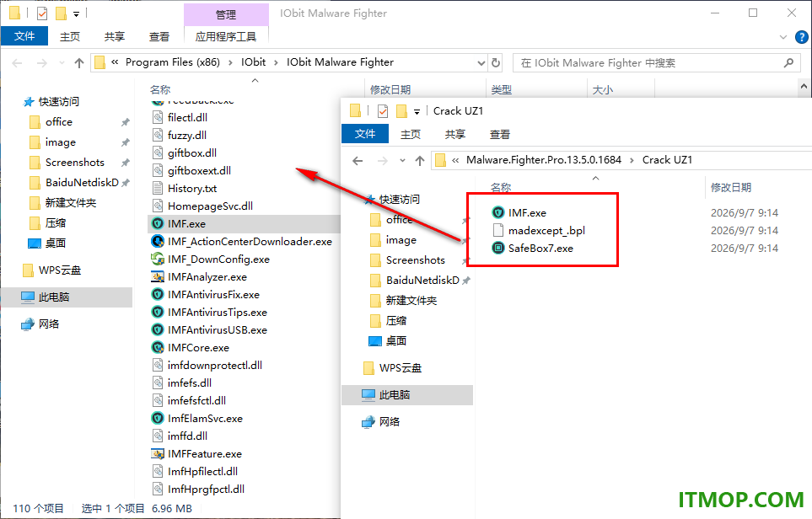The height and width of the screenshot is (519, 812).
Task: Click back arrow in Crack UZ1 window
Action: click(358, 161)
